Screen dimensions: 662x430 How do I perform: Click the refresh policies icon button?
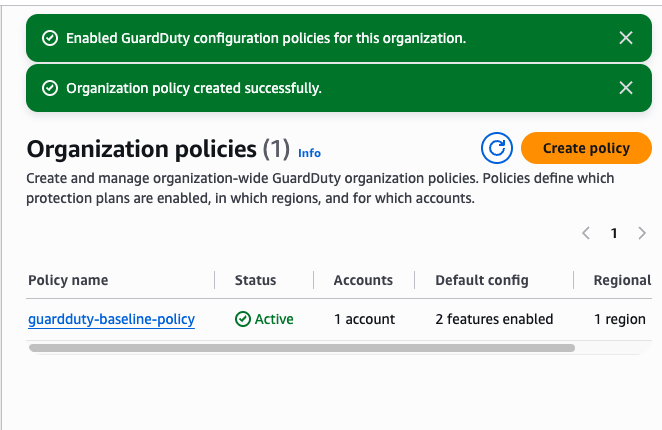tap(496, 148)
